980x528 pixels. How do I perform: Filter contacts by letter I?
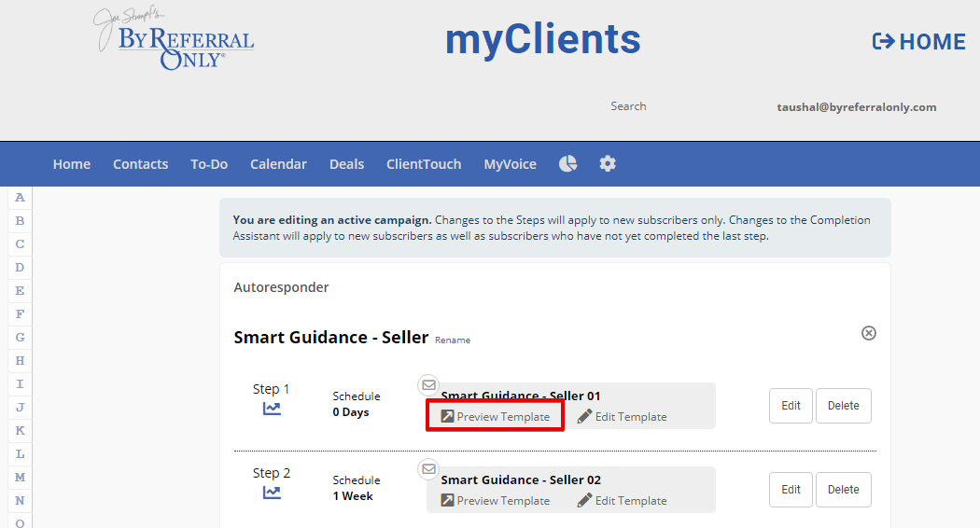pyautogui.click(x=20, y=383)
